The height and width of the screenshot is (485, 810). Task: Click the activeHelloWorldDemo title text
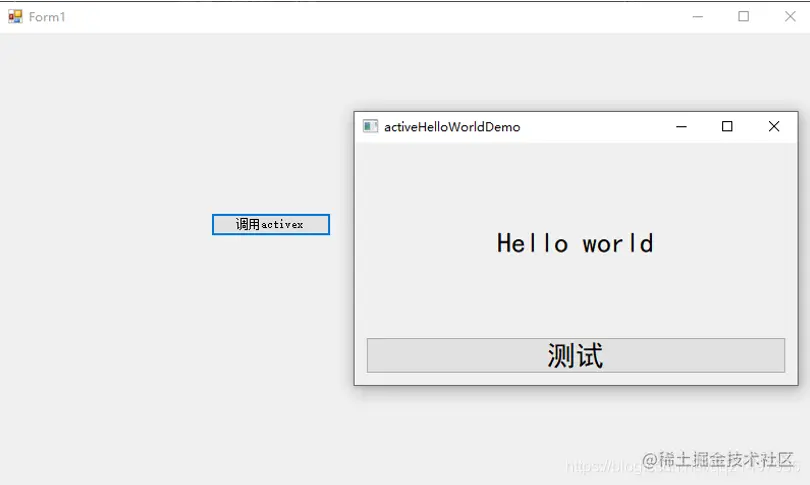(x=452, y=127)
